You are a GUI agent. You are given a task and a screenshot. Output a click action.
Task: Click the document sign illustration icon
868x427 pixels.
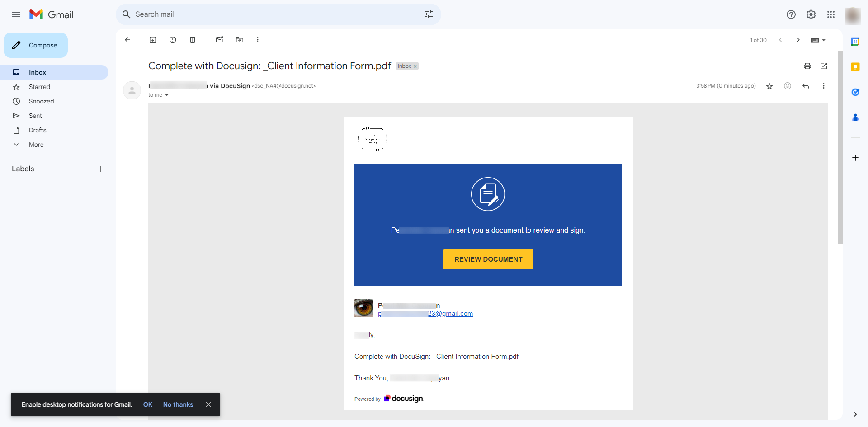[488, 194]
